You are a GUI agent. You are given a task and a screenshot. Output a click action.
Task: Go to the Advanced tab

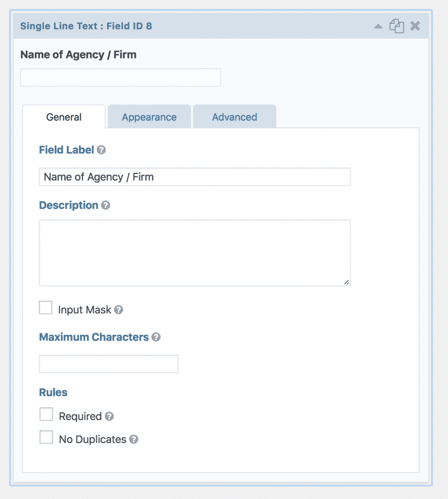(234, 117)
